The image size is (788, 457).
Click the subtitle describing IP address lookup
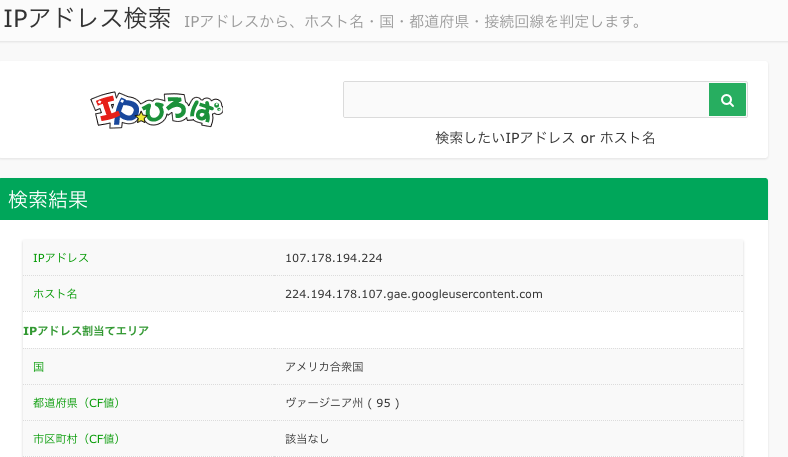[x=413, y=22]
